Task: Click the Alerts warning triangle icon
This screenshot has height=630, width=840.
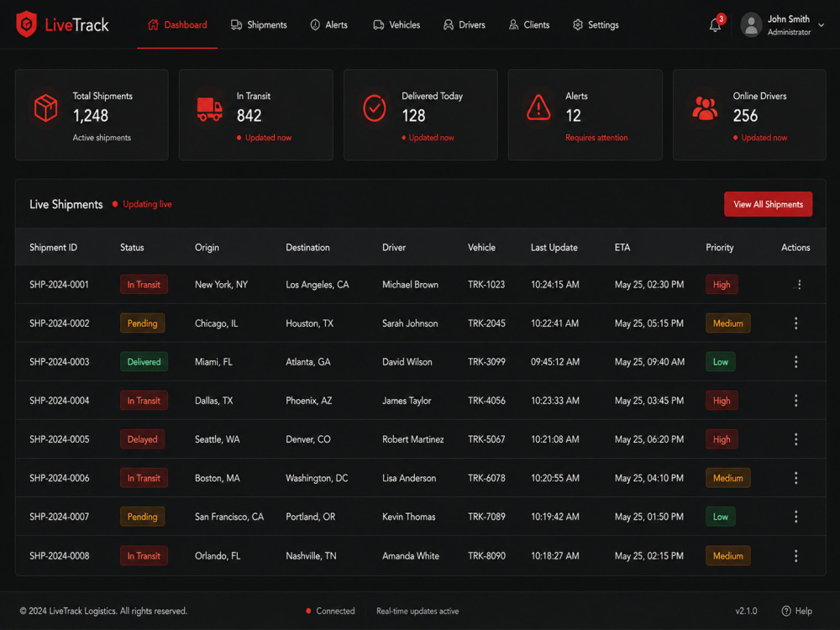Action: pos(538,108)
